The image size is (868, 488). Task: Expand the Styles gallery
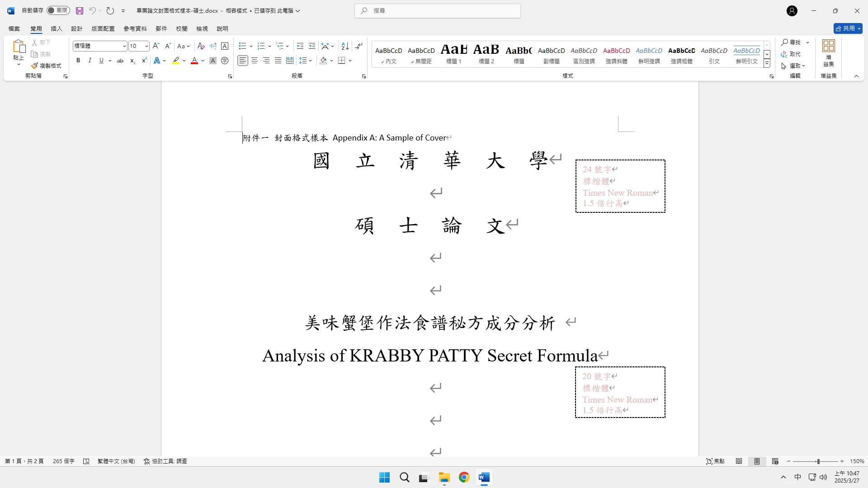(x=767, y=64)
